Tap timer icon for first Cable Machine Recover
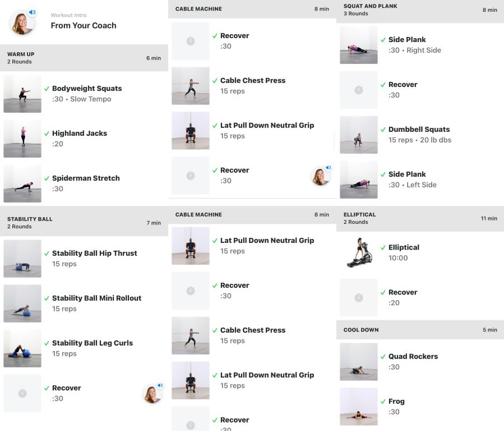 (x=191, y=41)
